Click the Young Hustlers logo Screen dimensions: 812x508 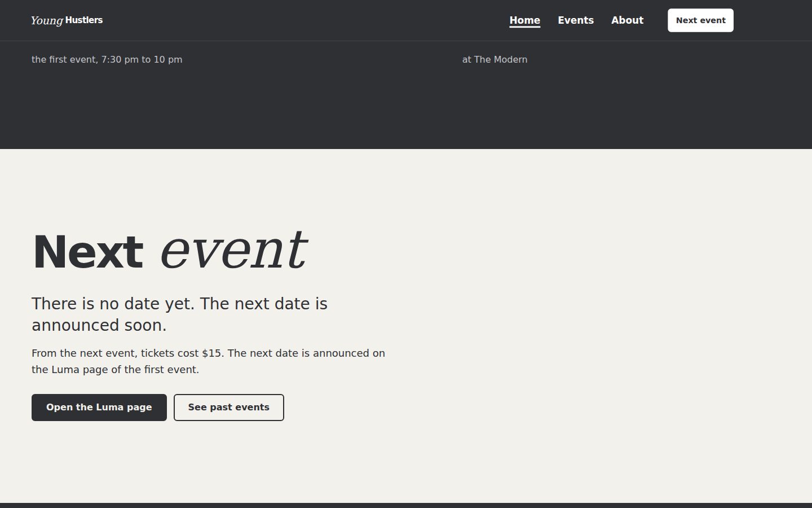tap(67, 20)
